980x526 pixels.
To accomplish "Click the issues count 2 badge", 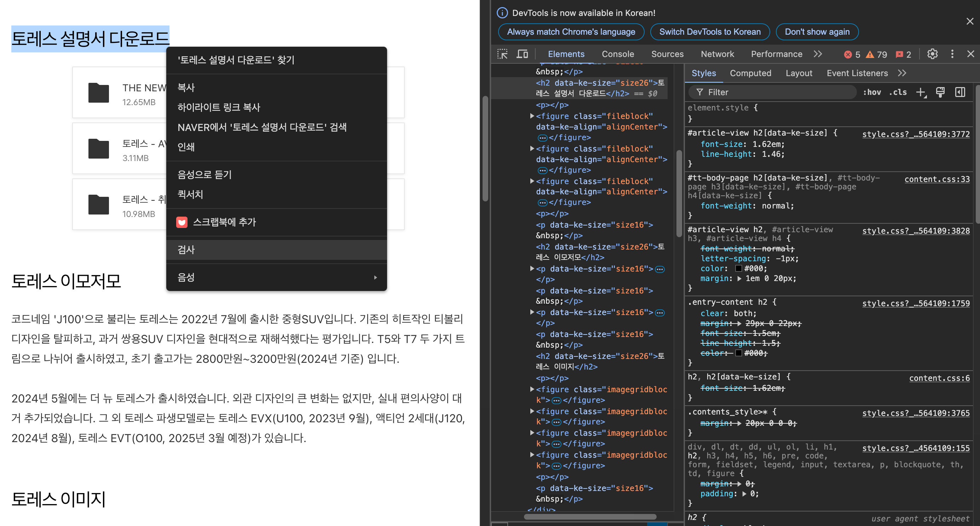I will point(904,55).
